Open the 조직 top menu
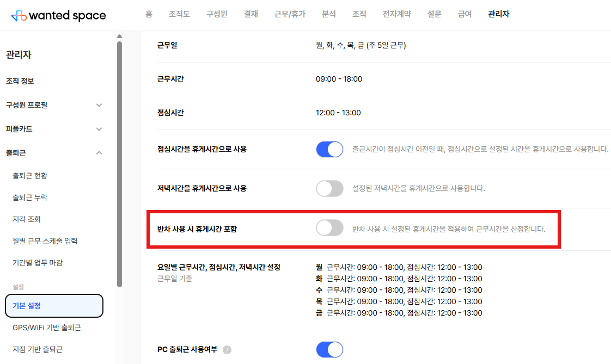611x364 pixels. [359, 14]
